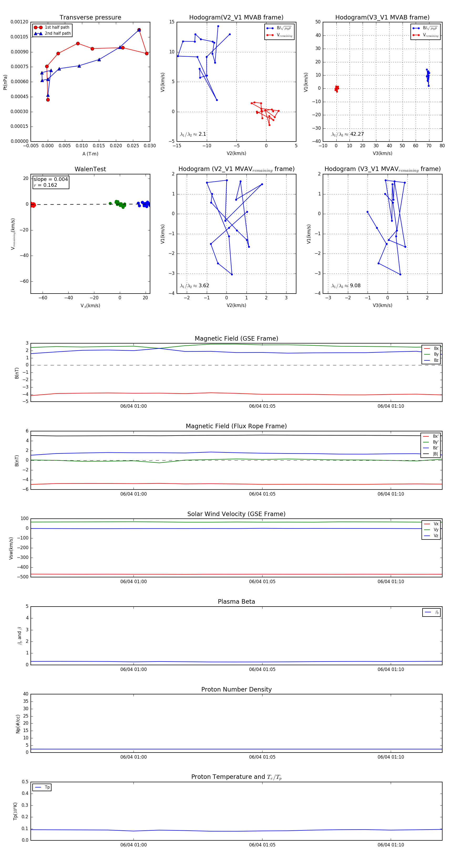Image resolution: width=473 pixels, height=868 pixels.
Task: Click the "Hodogram(V3_V1 MVAB frame)" title
Action: (x=382, y=18)
